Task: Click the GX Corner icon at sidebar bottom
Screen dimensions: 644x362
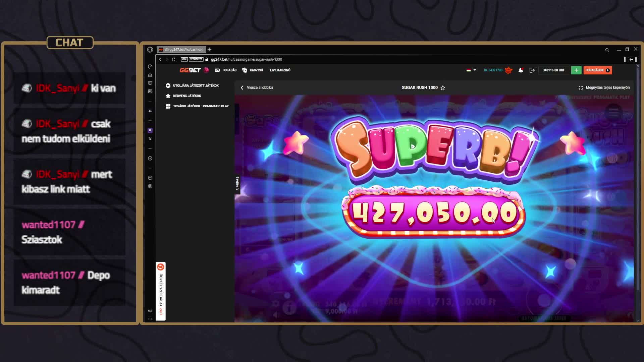Action: click(x=150, y=311)
